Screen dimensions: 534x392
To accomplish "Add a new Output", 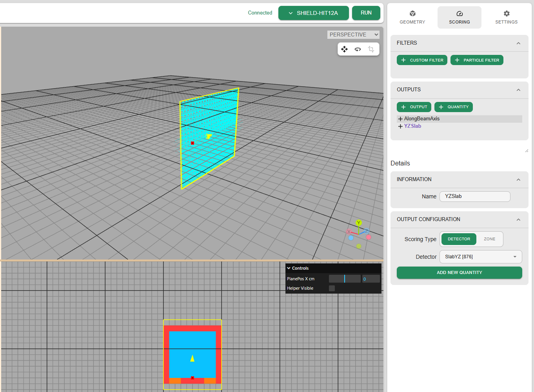I will pos(414,107).
